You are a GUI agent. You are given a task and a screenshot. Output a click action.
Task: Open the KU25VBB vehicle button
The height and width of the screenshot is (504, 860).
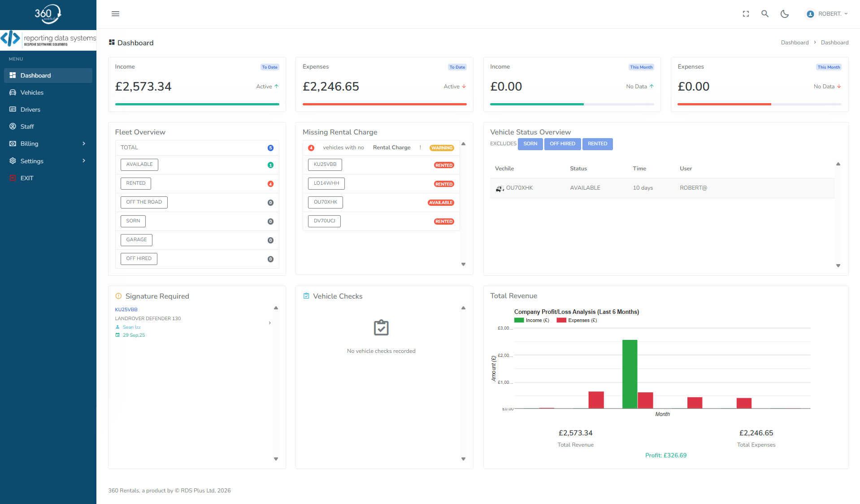pyautogui.click(x=325, y=165)
